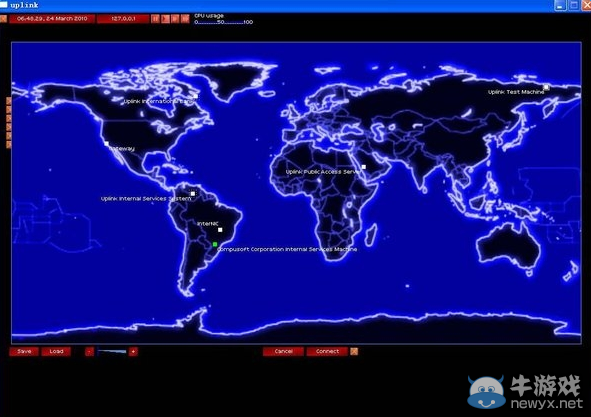Select the Uplink Public Access Server node
Viewport: 591px width, 417px height.
(x=364, y=167)
